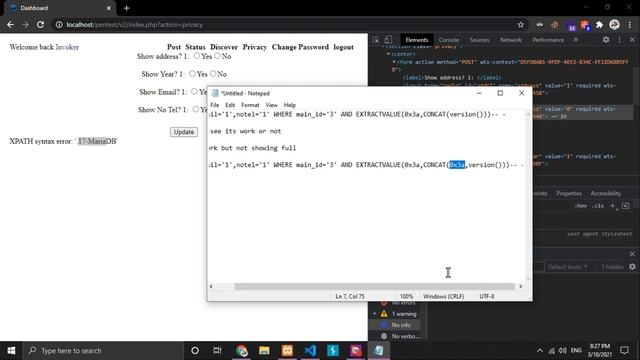Toggle the .cls class editor

[x=598, y=206]
